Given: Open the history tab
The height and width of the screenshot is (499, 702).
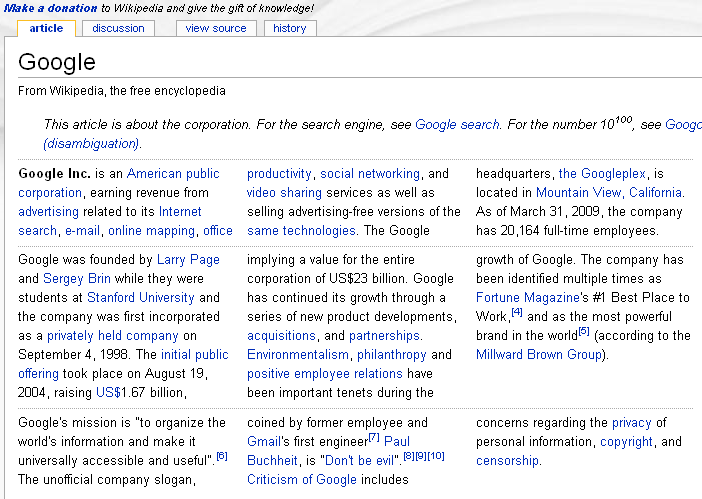Looking at the screenshot, I should pos(290,28).
